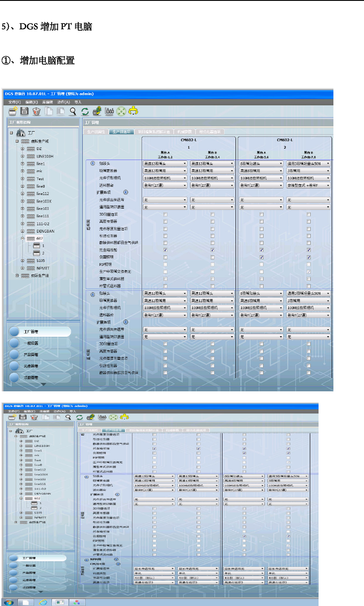Click the machine icon for node 2 under 602 in upper tree
Screen dimensions: 364x606
coord(37,253)
